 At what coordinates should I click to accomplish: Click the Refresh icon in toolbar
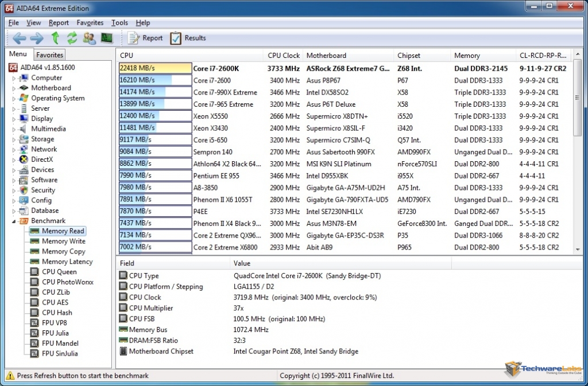[72, 38]
